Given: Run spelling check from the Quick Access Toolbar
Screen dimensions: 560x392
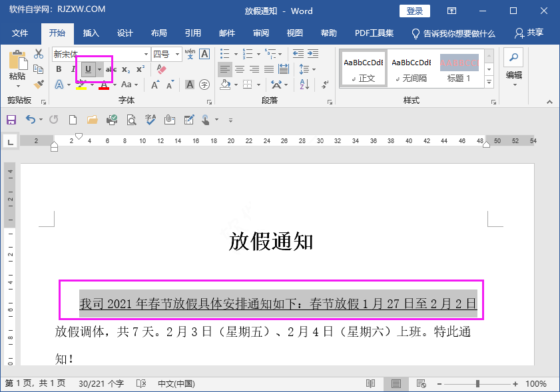Looking at the screenshot, I should click(149, 120).
